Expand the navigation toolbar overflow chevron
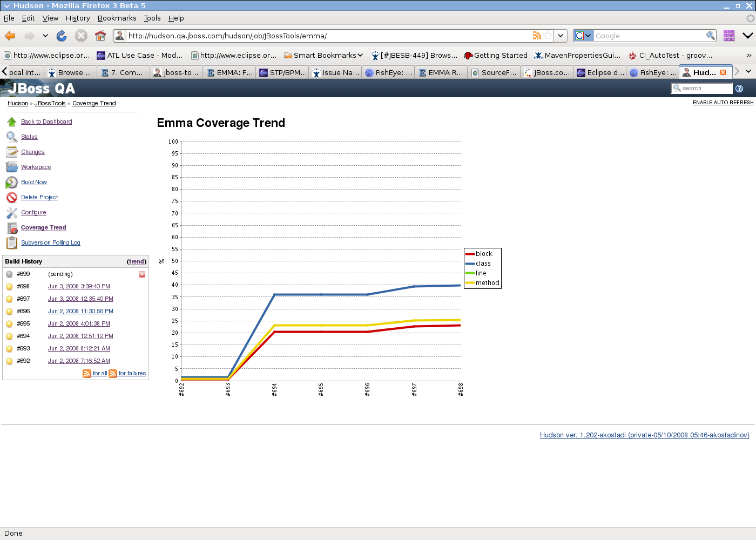This screenshot has height=540, width=756. [x=748, y=36]
